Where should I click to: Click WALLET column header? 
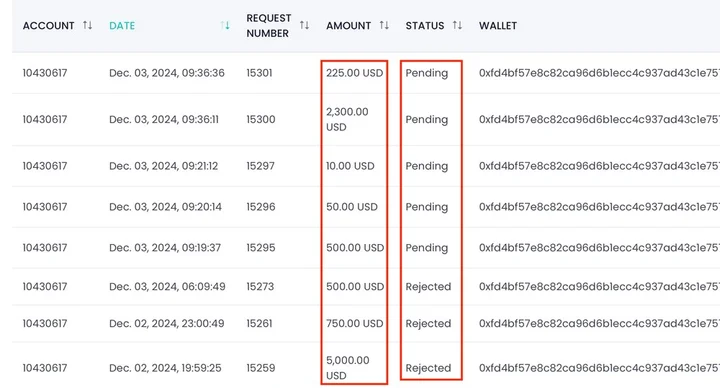pyautogui.click(x=498, y=26)
